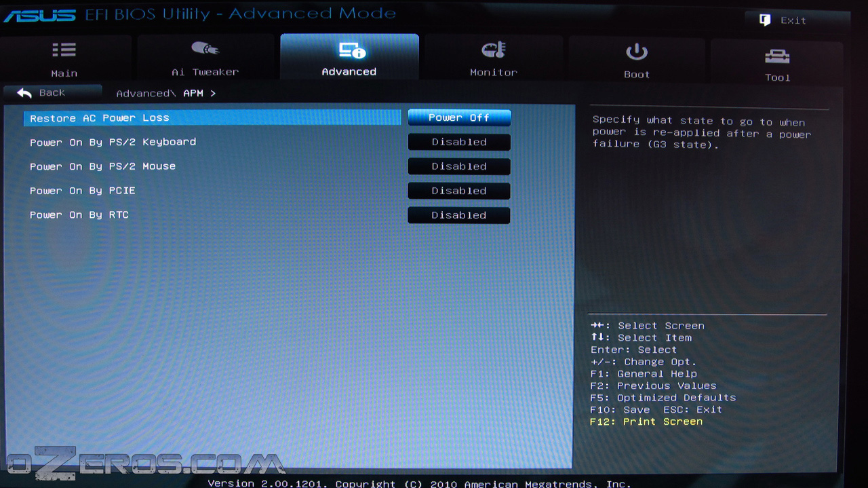Open Restore AC Power Loss Power Off dropdown
This screenshot has height=488, width=868.
459,117
